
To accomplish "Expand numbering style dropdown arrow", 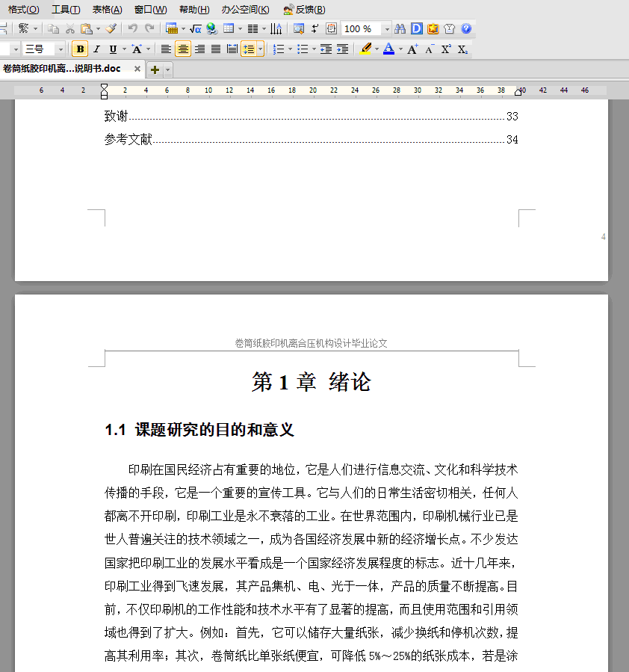I will point(290,49).
